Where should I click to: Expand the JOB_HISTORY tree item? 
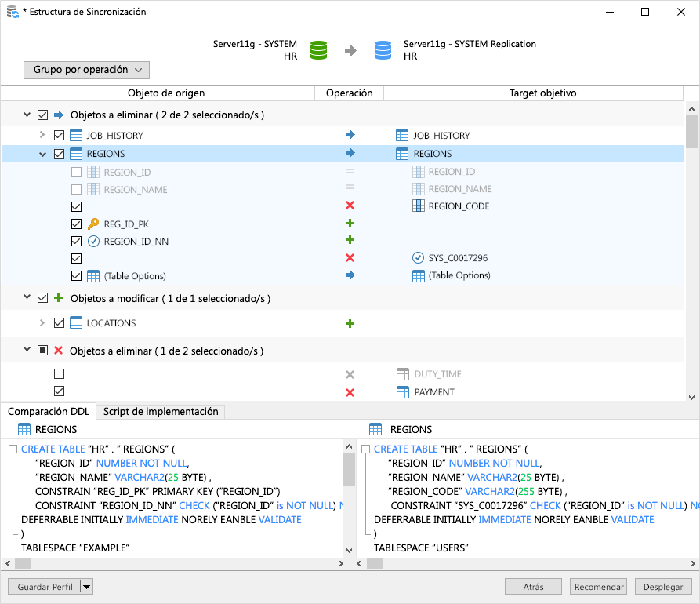(x=42, y=135)
